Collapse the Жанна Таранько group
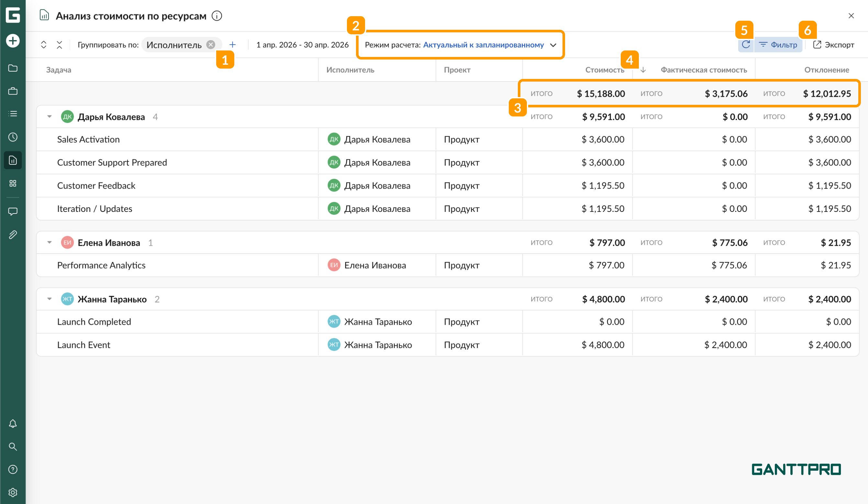This screenshot has height=504, width=868. coord(49,299)
